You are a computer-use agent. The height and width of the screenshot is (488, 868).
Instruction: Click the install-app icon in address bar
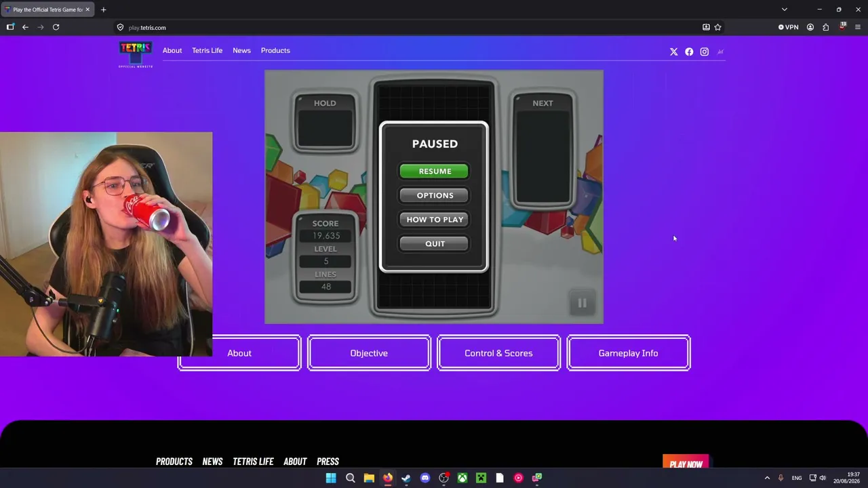tap(706, 27)
